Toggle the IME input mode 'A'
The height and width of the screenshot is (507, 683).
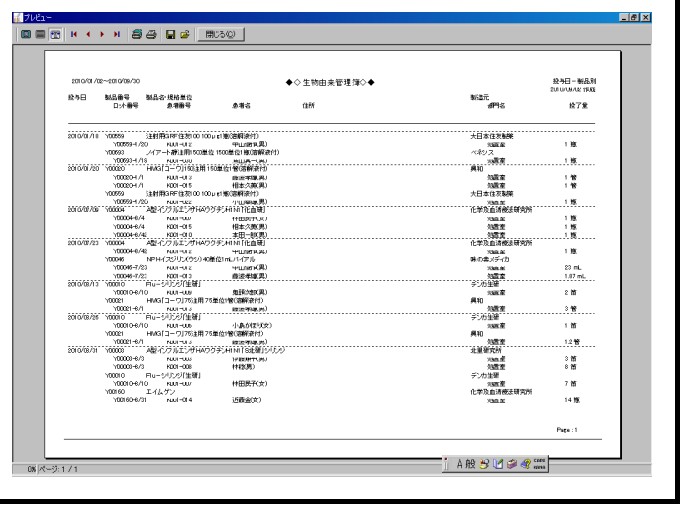(x=459, y=464)
